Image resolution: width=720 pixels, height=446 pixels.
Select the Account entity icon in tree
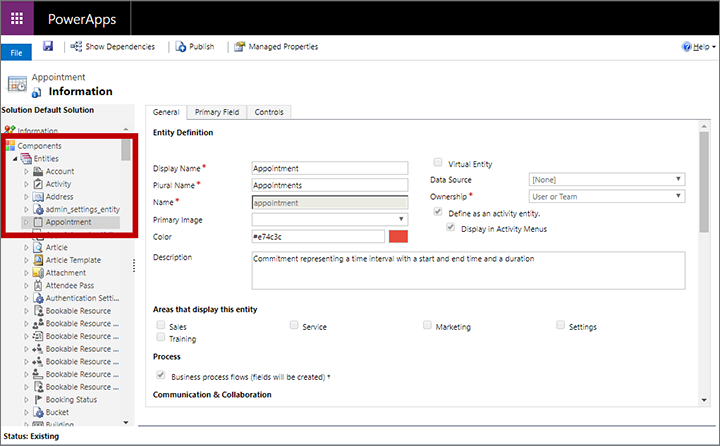point(38,171)
